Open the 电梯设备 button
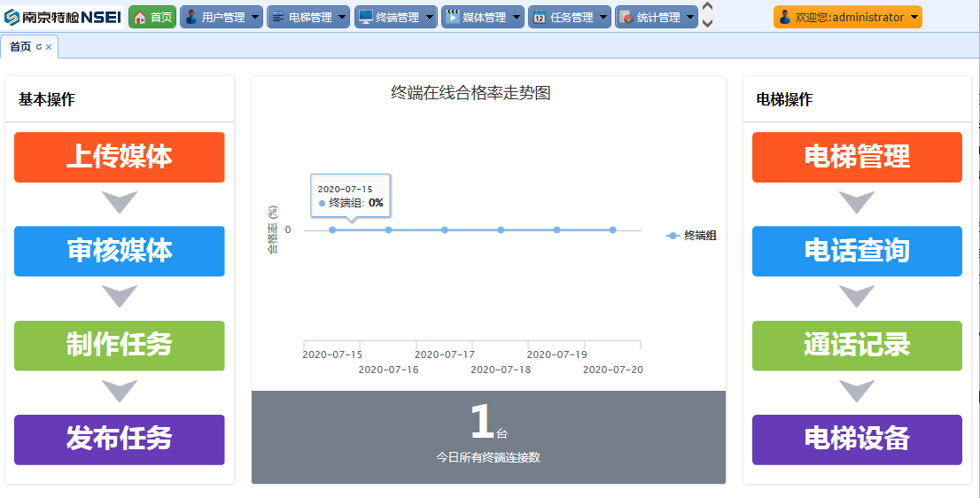This screenshot has width=980, height=498. [857, 440]
